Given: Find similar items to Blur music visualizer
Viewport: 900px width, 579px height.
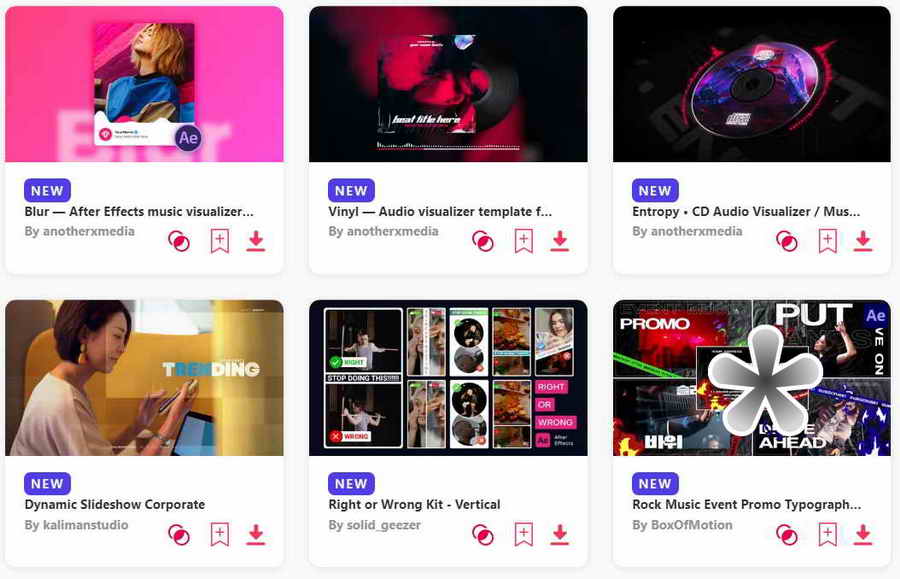Looking at the screenshot, I should [x=179, y=241].
